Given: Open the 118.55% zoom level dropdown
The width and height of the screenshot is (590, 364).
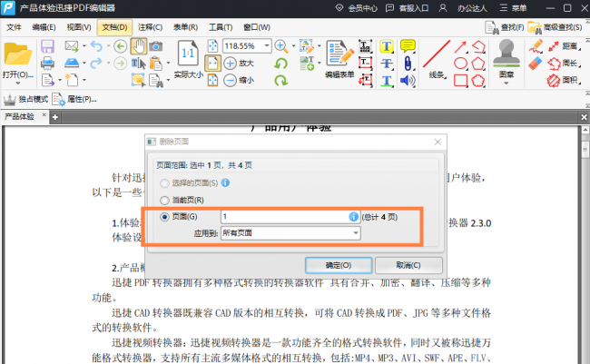Looking at the screenshot, I should pyautogui.click(x=267, y=46).
